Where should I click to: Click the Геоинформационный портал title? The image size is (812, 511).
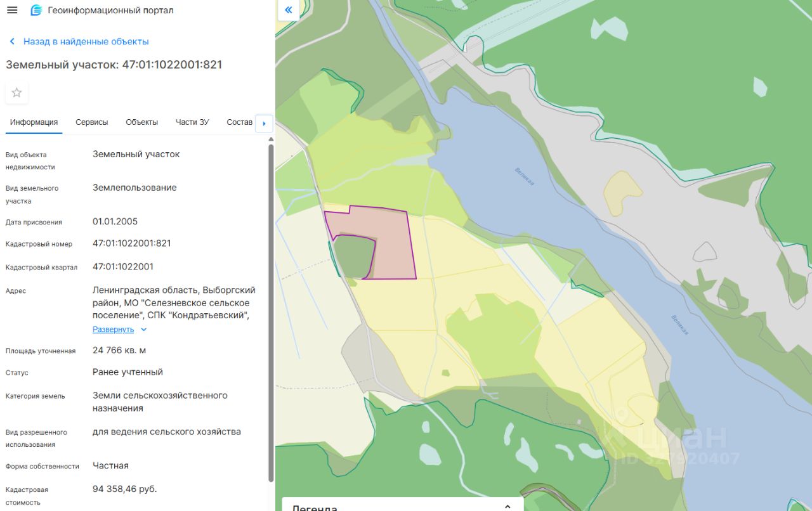[110, 10]
